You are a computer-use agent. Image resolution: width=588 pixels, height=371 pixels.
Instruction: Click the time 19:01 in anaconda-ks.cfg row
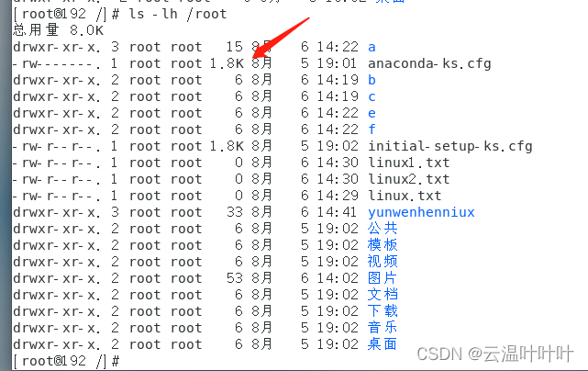[x=338, y=63]
